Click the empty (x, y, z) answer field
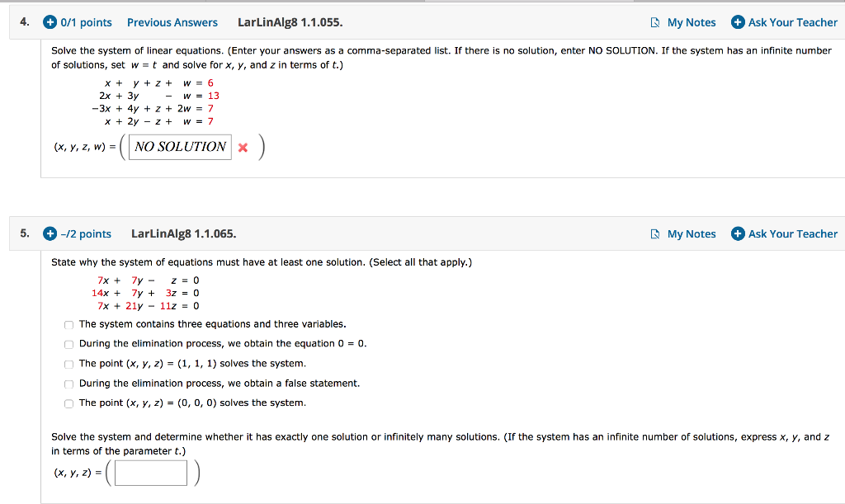This screenshot has width=845, height=504. [151, 472]
